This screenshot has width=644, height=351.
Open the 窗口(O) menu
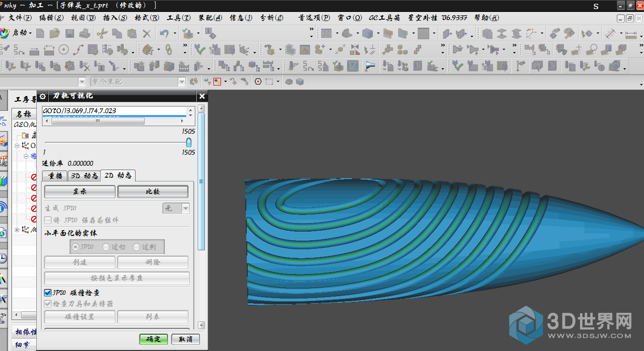pyautogui.click(x=350, y=18)
